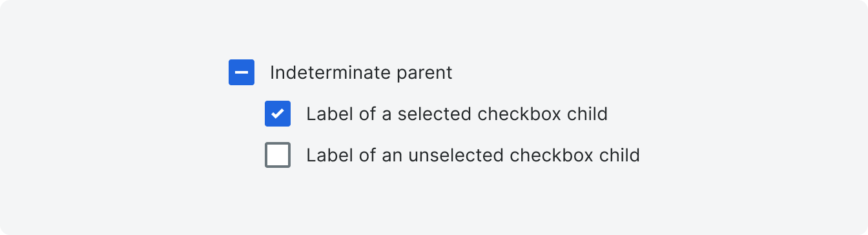Click the word "unselected" in child label
The image size is (868, 235).
click(456, 156)
